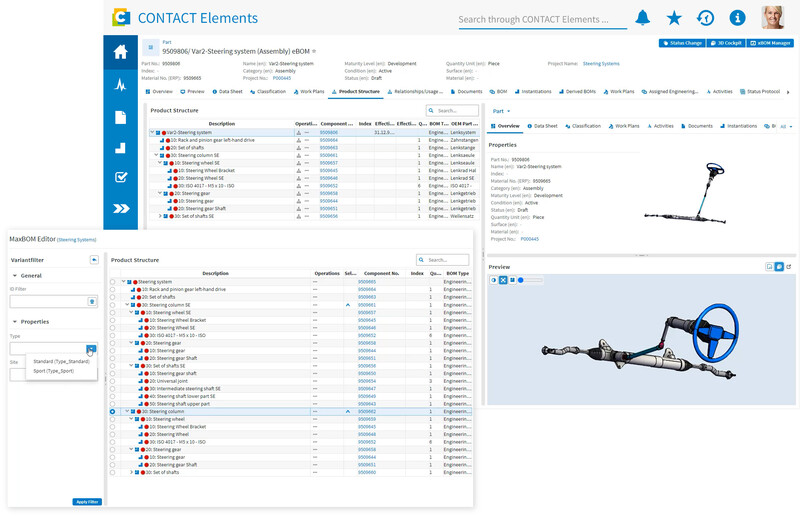
Task: Expand sidebar with double-arrow icon
Action: (x=120, y=208)
